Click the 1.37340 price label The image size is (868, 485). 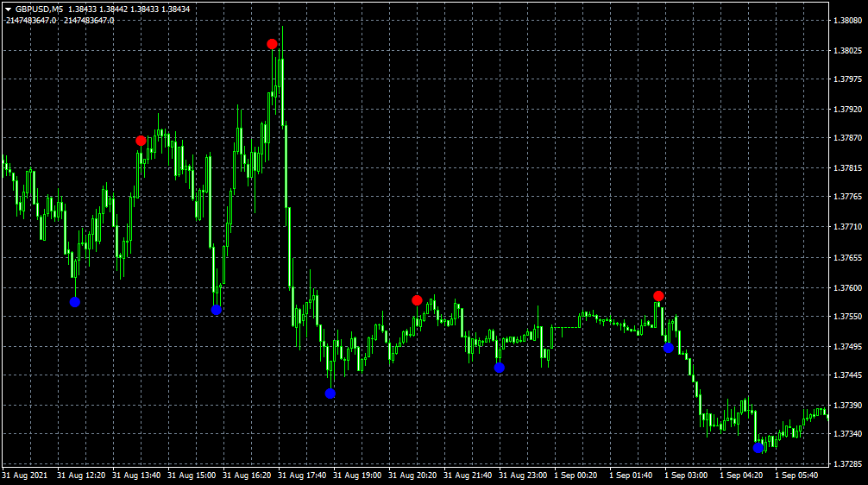[x=847, y=433]
